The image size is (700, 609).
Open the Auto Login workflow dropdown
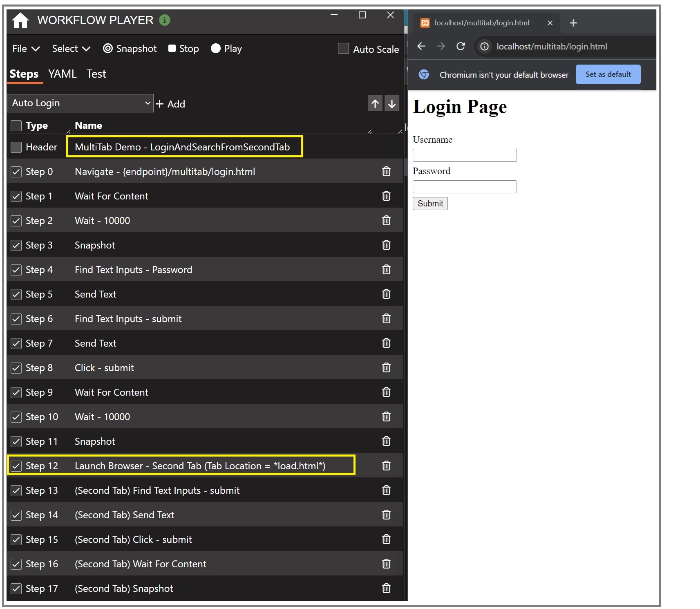click(x=80, y=103)
